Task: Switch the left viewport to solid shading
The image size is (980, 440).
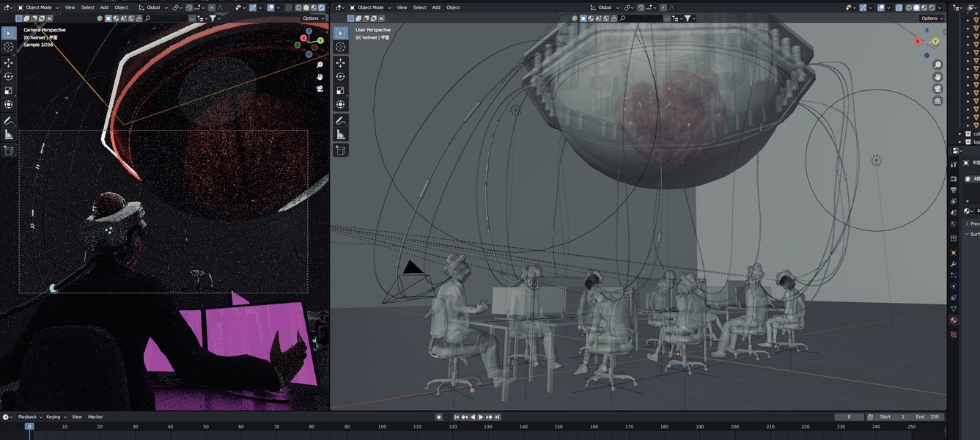Action: coord(306,7)
